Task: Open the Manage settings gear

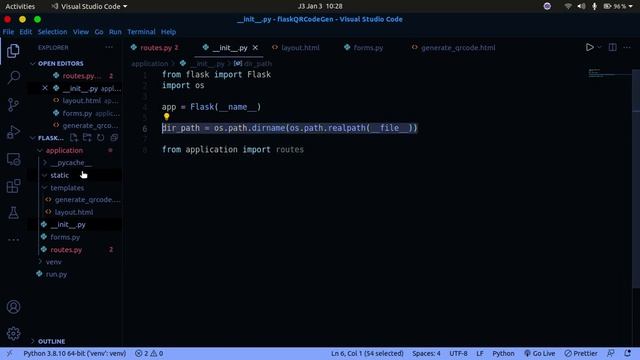Action: coord(13,333)
